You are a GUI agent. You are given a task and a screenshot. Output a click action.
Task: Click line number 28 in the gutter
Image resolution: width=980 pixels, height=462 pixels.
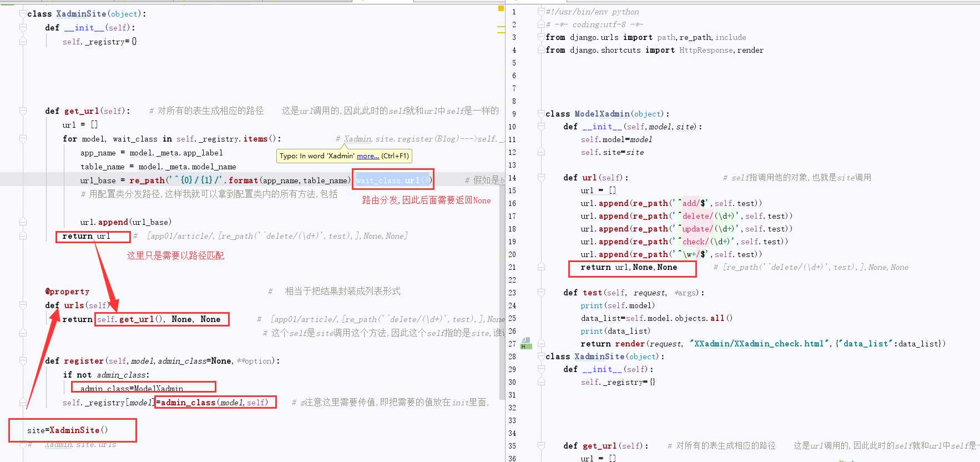pyautogui.click(x=512, y=356)
